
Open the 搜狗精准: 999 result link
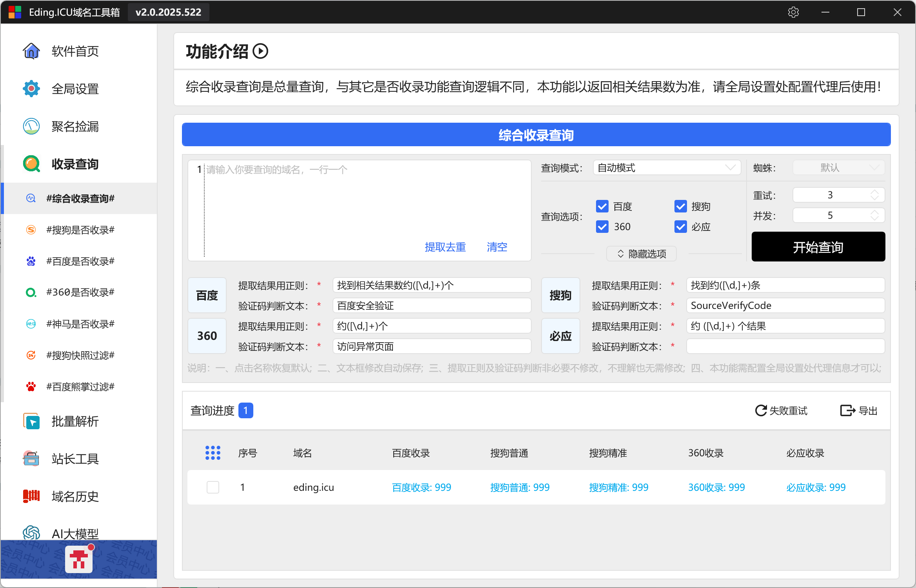(619, 487)
